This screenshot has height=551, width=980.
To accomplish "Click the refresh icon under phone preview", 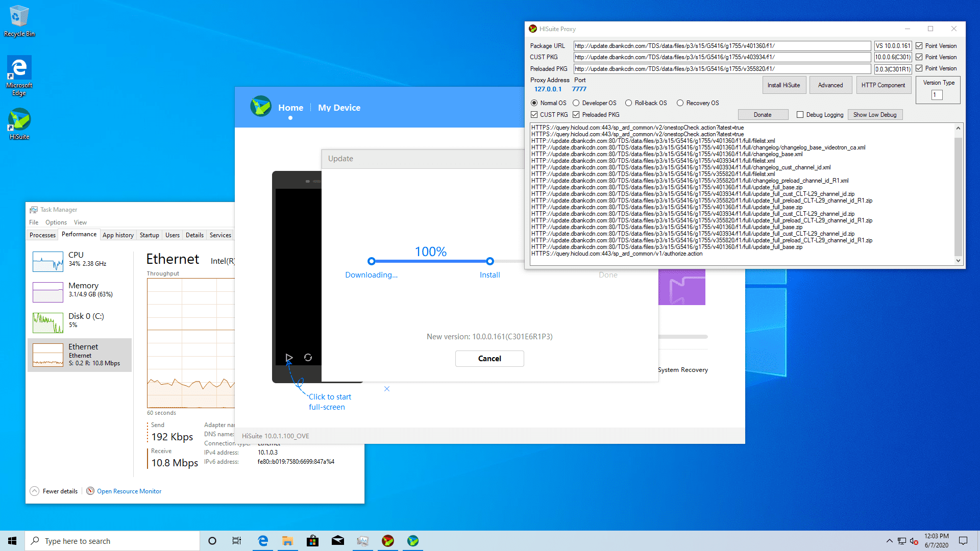I will tap(308, 358).
